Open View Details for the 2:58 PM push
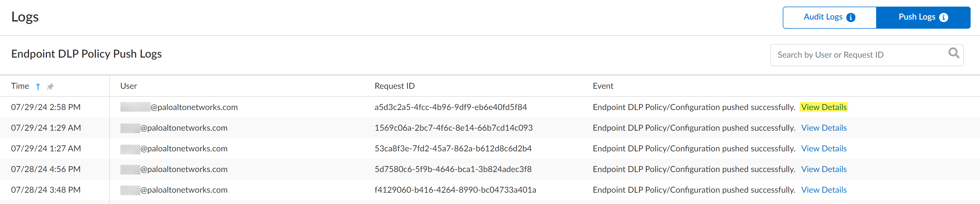The width and height of the screenshot is (980, 204). tap(824, 107)
